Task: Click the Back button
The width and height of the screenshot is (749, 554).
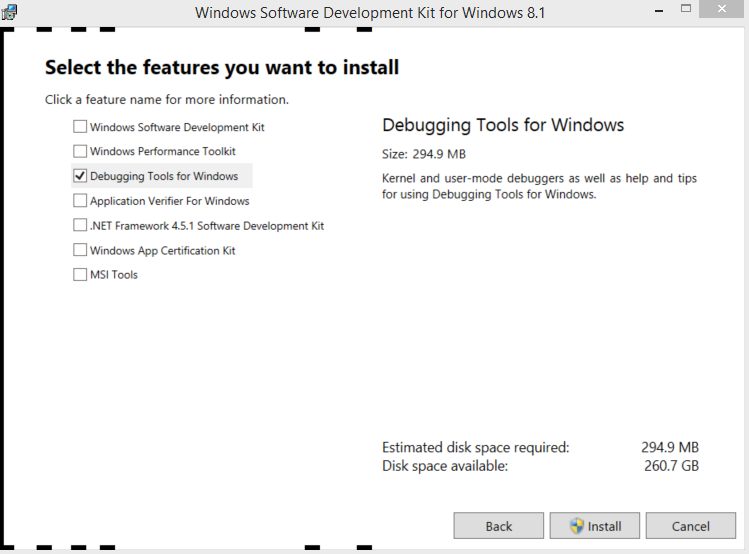Action: [499, 526]
